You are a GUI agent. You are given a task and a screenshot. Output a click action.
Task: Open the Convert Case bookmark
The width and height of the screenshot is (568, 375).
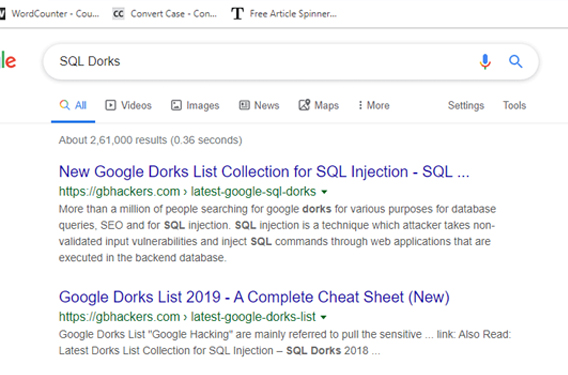[x=164, y=14]
